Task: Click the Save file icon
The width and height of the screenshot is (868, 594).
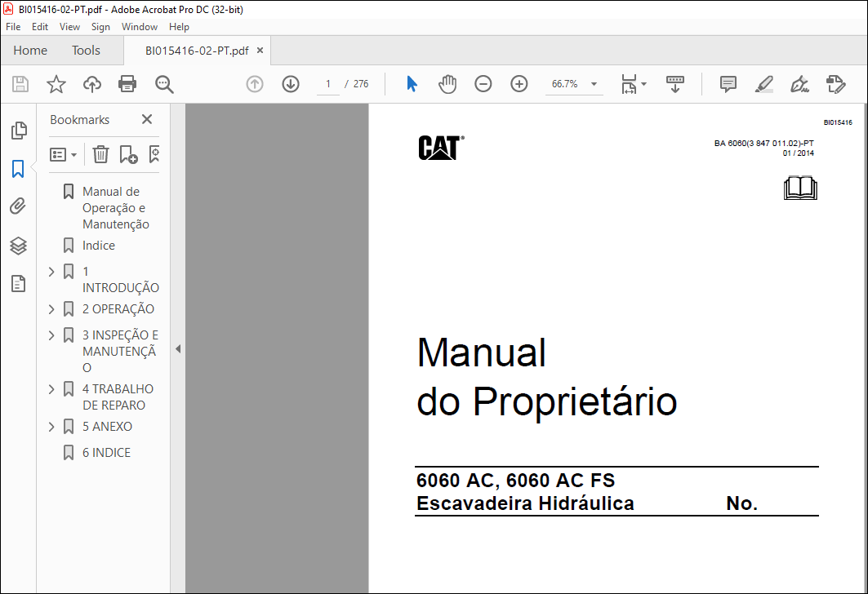Action: tap(20, 84)
